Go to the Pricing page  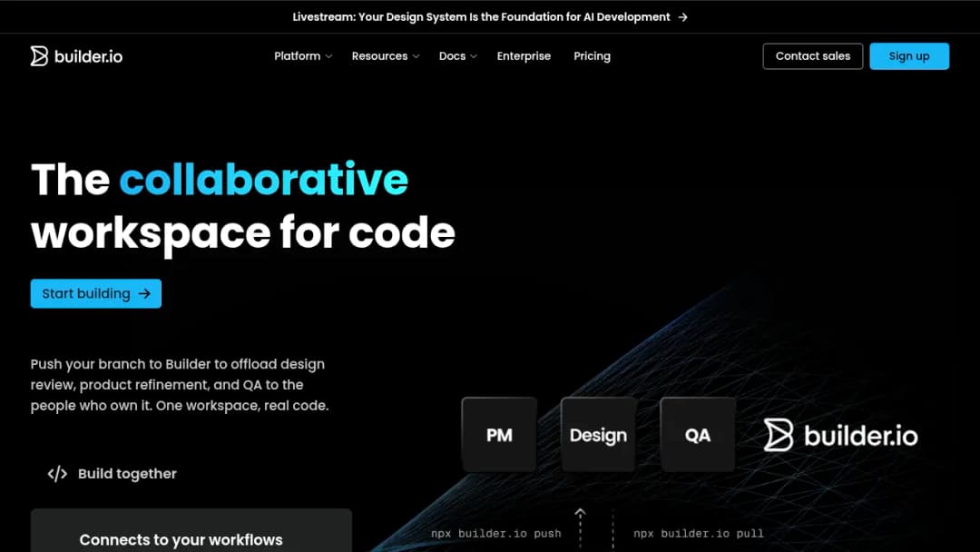[592, 56]
